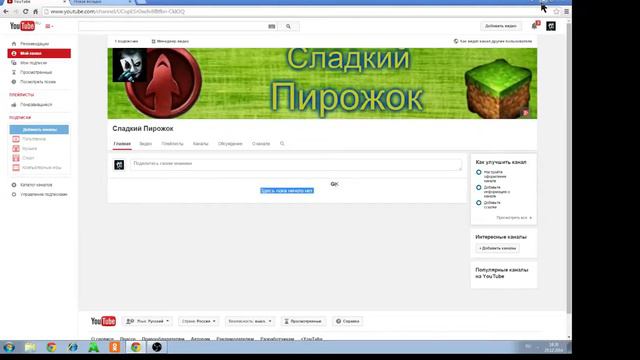
Task: Open the notifications bell icon
Action: pyautogui.click(x=535, y=26)
